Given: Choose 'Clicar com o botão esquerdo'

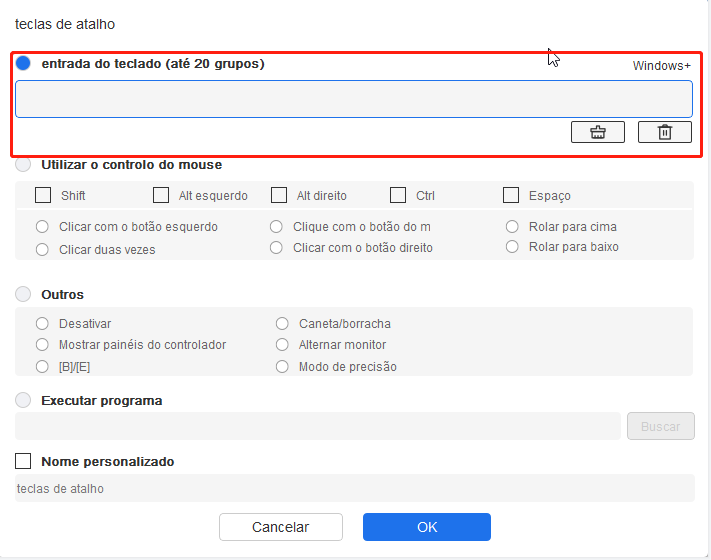Looking at the screenshot, I should click(42, 226).
